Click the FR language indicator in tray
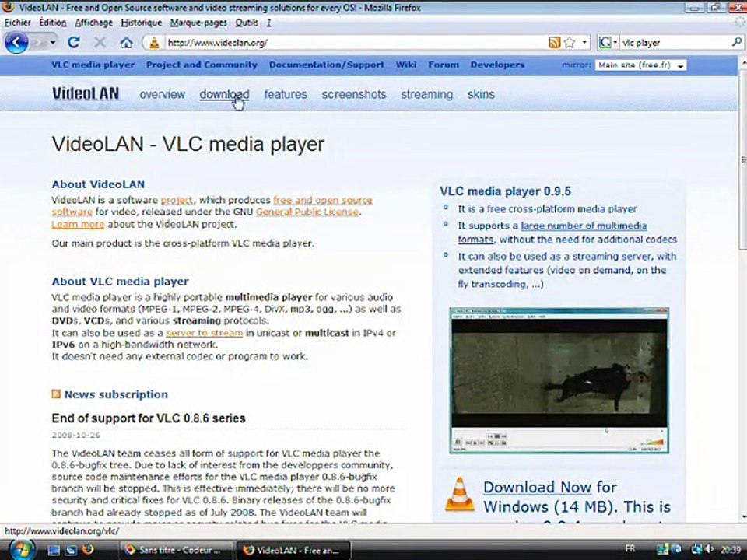 tap(630, 549)
